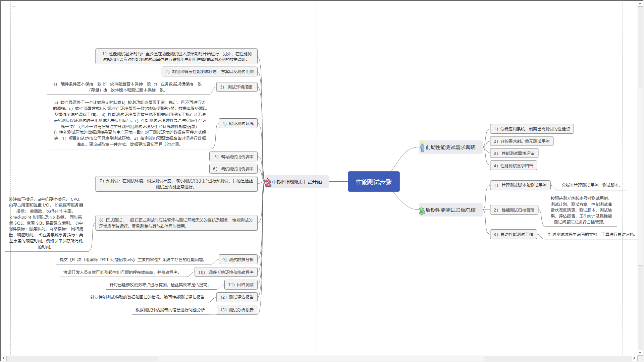Screen dimensions: 644x362
Task: Select node 6）调试测试用例脚本
Action: (233, 169)
